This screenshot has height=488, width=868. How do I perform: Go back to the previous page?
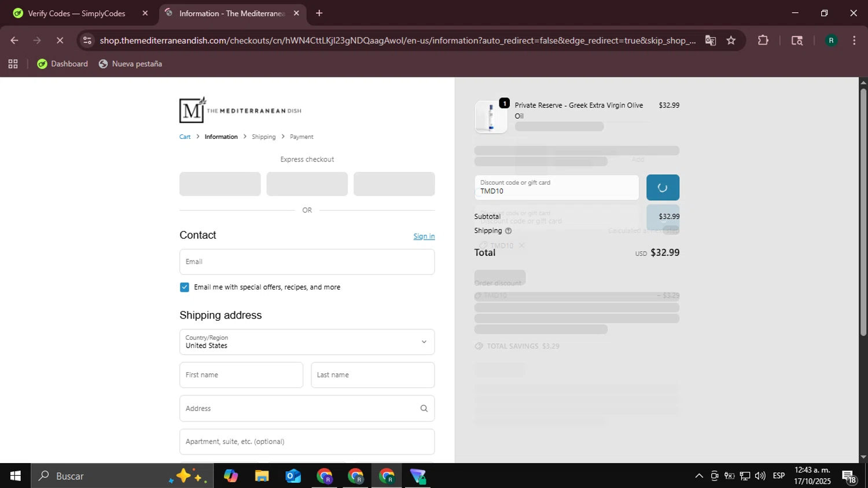14,41
